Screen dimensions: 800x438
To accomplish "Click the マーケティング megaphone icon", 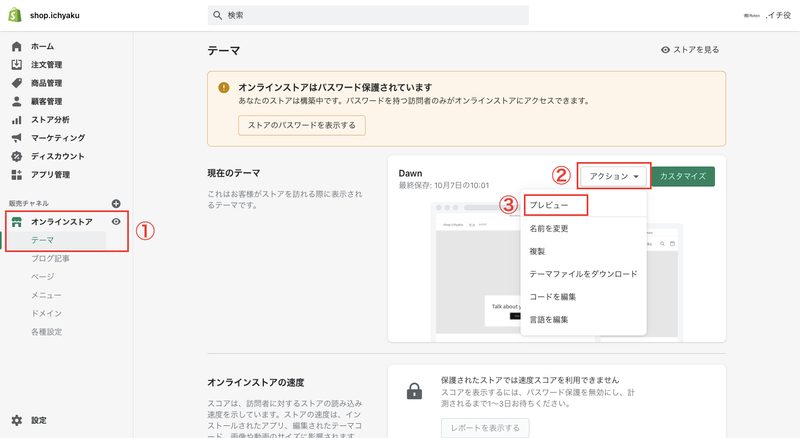I will 17,138.
